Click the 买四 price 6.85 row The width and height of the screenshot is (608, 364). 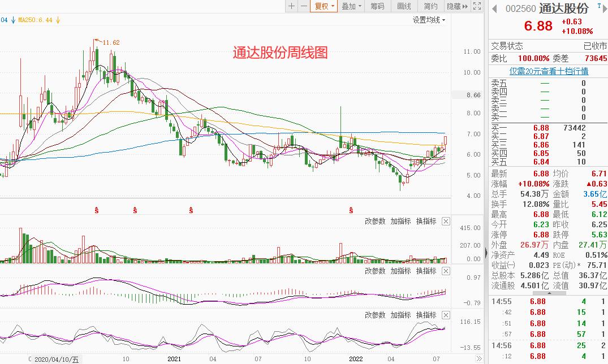(548, 154)
